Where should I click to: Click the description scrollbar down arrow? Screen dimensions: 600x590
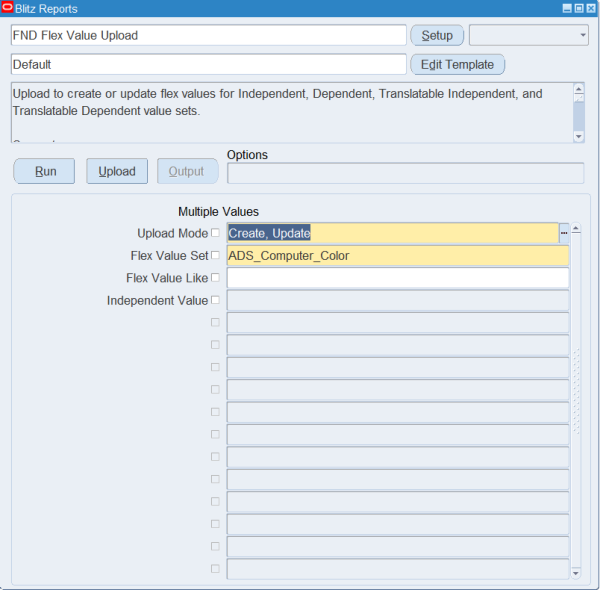(579, 137)
